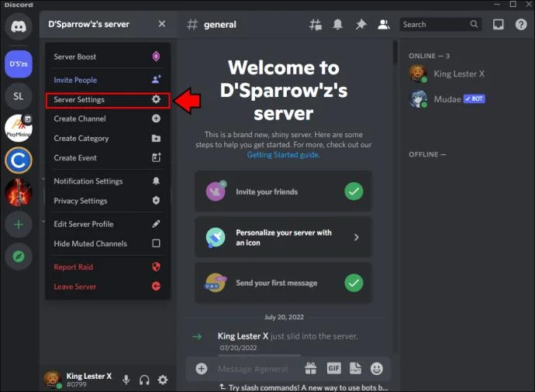Open the inbox icon next to search
This screenshot has width=535, height=392.
498,25
